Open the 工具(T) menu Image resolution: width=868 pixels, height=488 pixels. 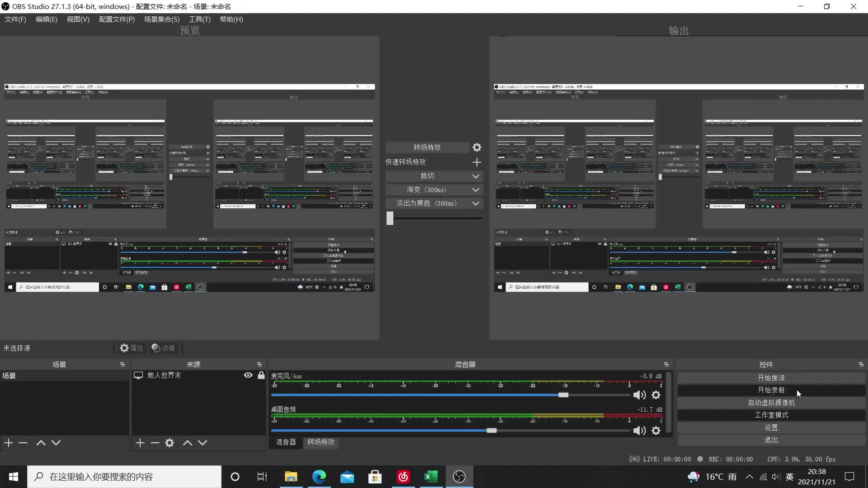[199, 19]
